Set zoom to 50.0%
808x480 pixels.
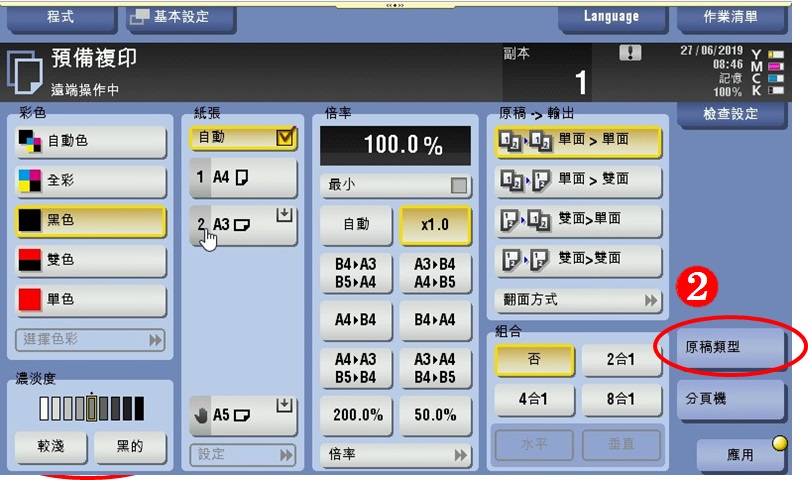coord(435,415)
